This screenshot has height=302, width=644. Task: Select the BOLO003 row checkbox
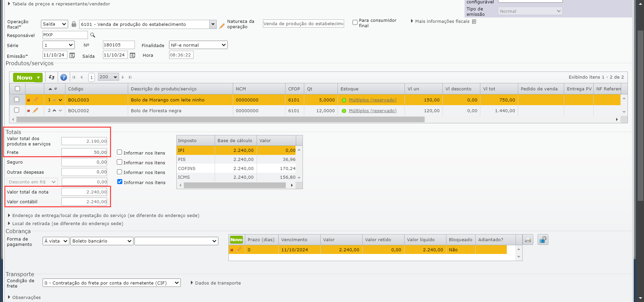[17, 100]
